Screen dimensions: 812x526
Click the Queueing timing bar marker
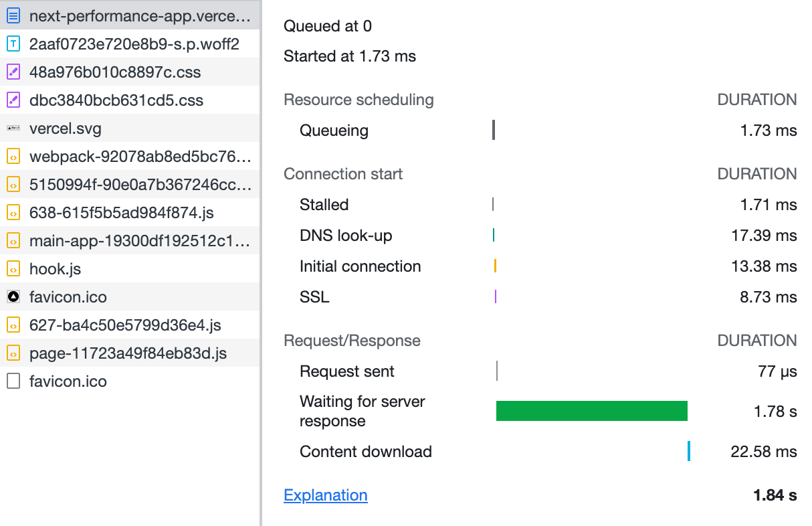point(494,130)
